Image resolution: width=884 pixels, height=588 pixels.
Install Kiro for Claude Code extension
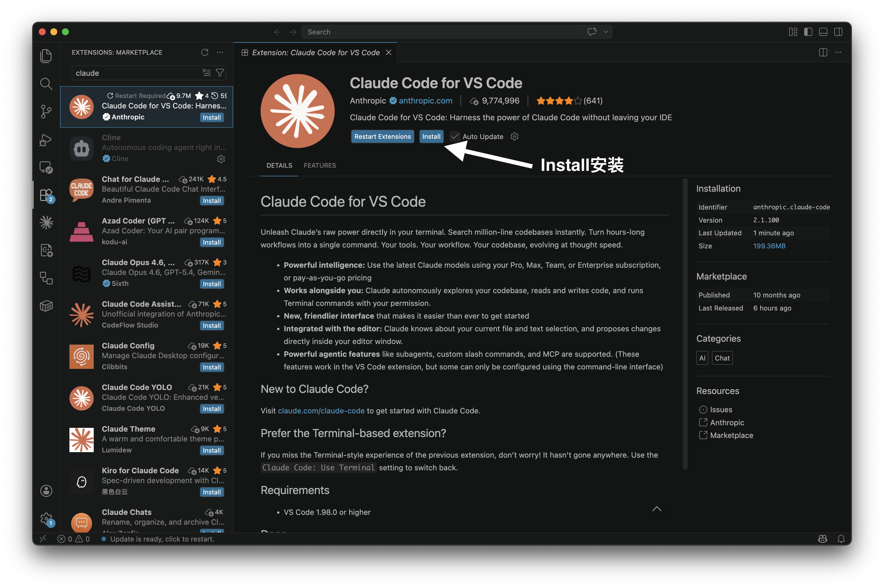212,492
